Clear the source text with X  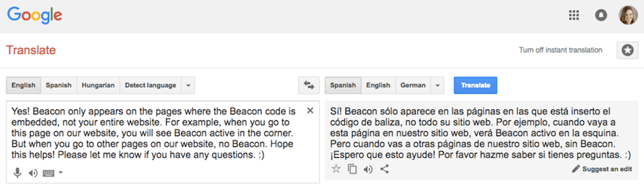point(310,111)
